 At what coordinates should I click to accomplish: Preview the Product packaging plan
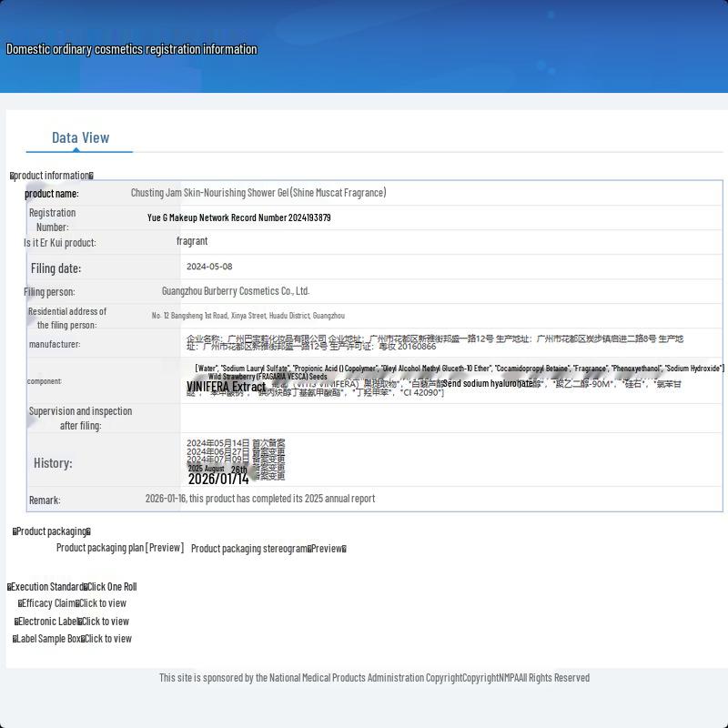click(x=165, y=548)
